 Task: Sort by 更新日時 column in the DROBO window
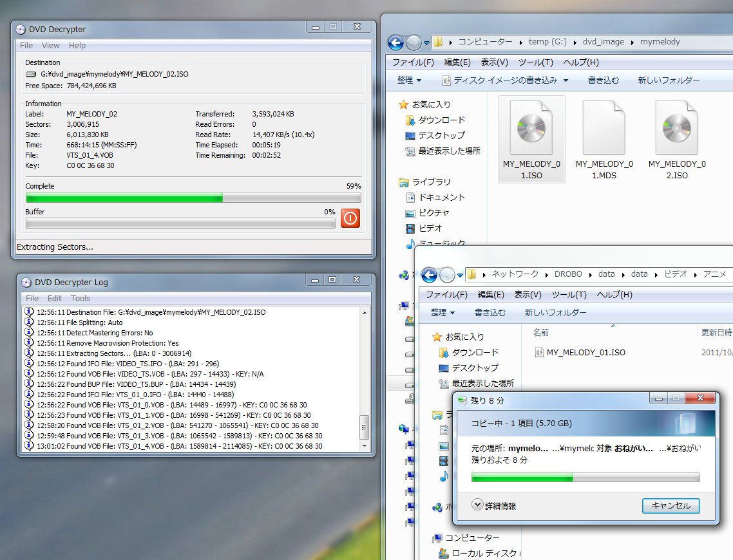pos(715,333)
